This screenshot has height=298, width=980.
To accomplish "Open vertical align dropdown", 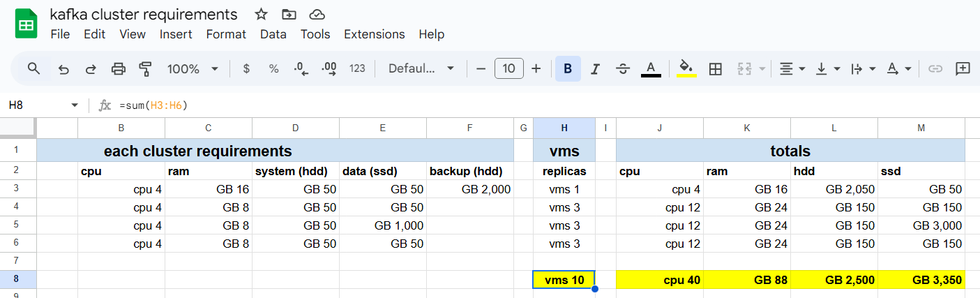I will tap(829, 68).
